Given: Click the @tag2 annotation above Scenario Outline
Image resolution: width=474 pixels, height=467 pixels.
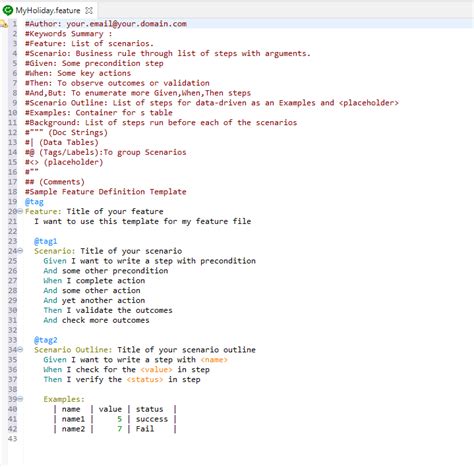Looking at the screenshot, I should [46, 340].
